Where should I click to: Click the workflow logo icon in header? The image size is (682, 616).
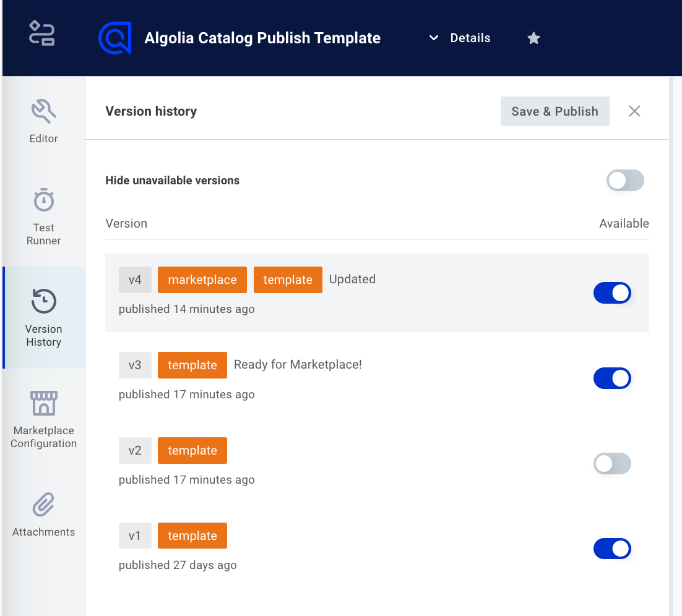41,33
